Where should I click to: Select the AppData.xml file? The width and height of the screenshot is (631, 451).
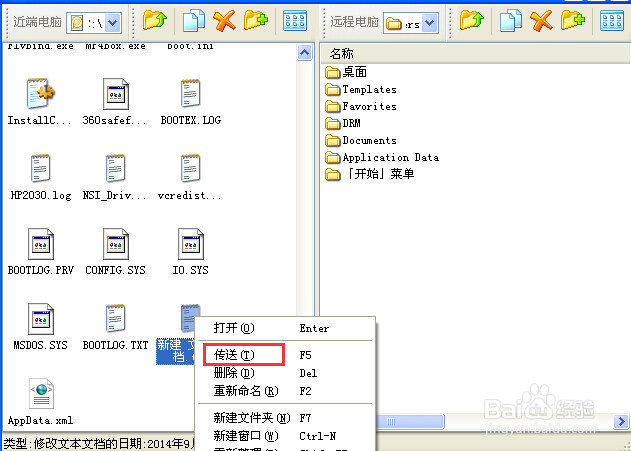tap(41, 402)
